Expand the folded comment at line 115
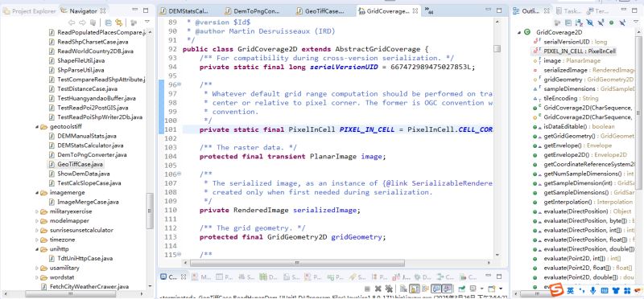This screenshot has width=644, height=299. [x=179, y=255]
